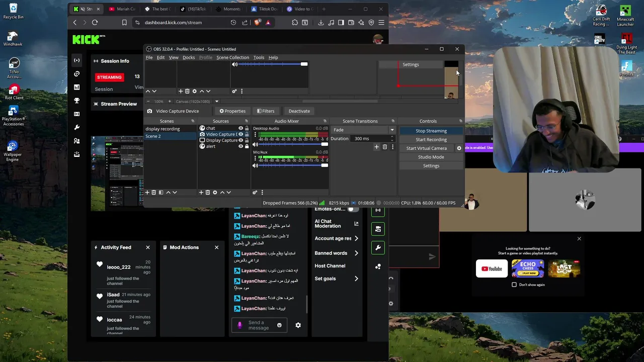Mute Mic/Aux speaker icon
The image size is (644, 362).
coord(255,165)
